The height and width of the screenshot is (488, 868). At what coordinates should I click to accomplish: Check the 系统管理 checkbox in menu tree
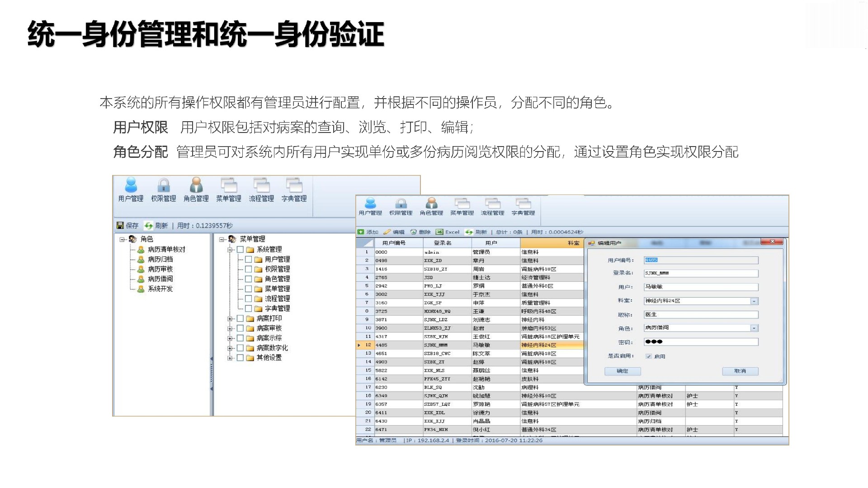pyautogui.click(x=241, y=250)
